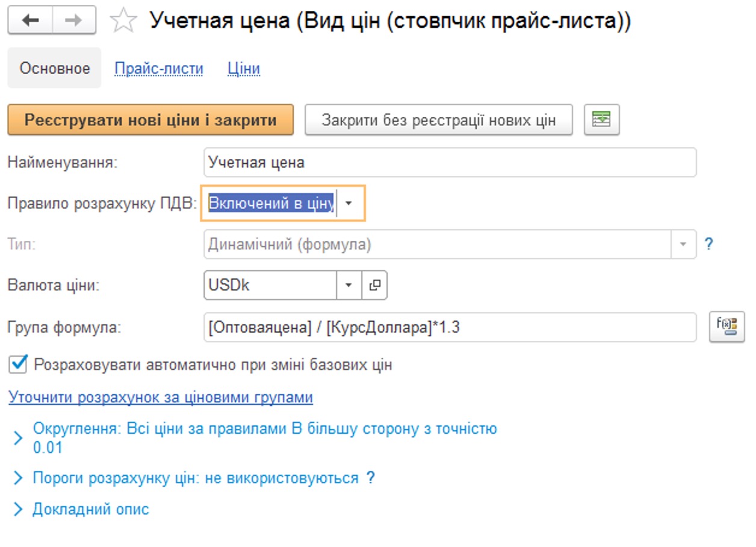Open the Тип dropdown
Image resolution: width=756 pixels, height=547 pixels.
pyautogui.click(x=684, y=244)
